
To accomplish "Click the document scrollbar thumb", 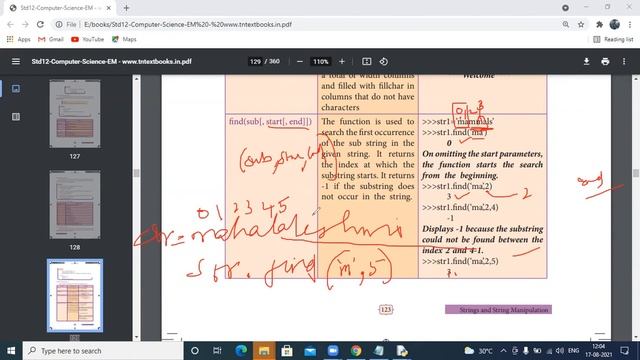I will click(636, 173).
